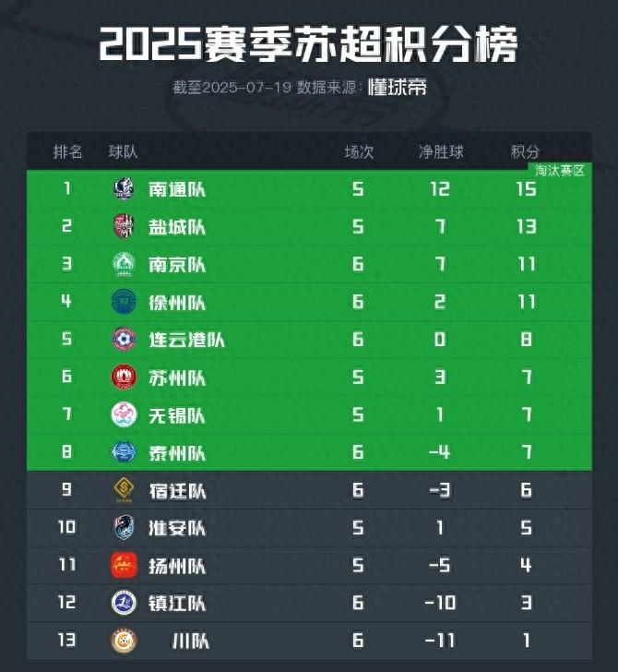Open the 扬州队 red crest icon
Viewport: 618px width, 672px height.
coord(124,565)
